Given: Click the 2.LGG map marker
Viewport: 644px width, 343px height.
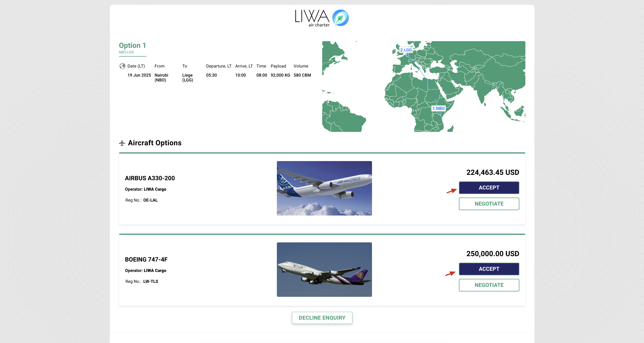Looking at the screenshot, I should pyautogui.click(x=406, y=50).
